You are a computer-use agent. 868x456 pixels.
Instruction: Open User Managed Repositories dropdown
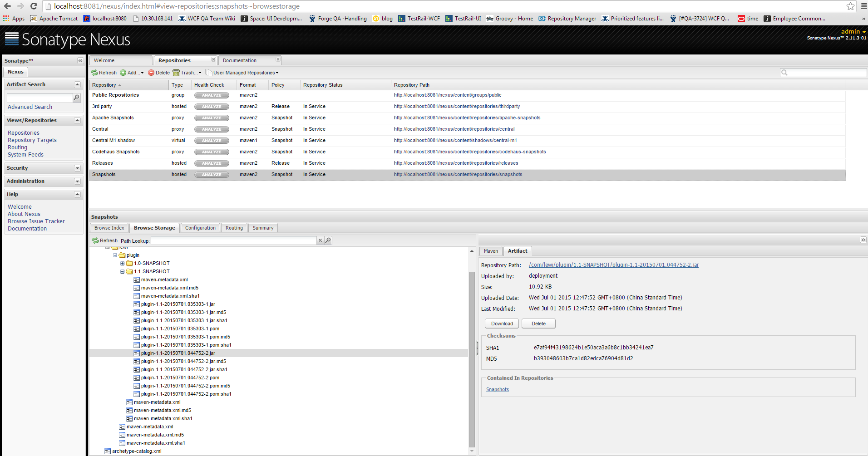pyautogui.click(x=242, y=73)
